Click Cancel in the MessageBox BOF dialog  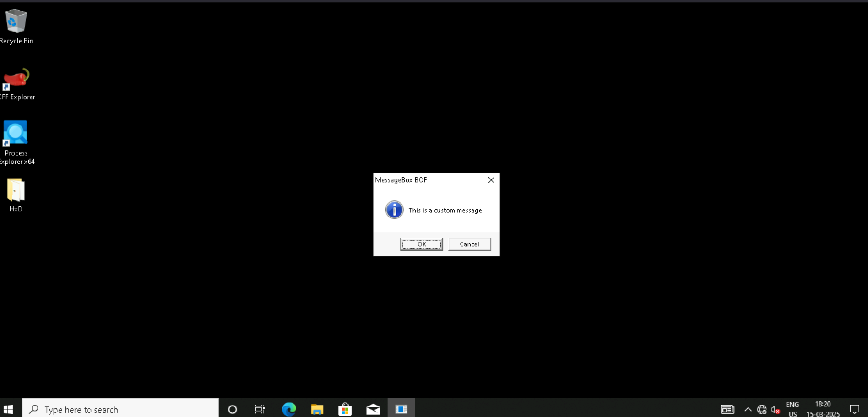[469, 244]
